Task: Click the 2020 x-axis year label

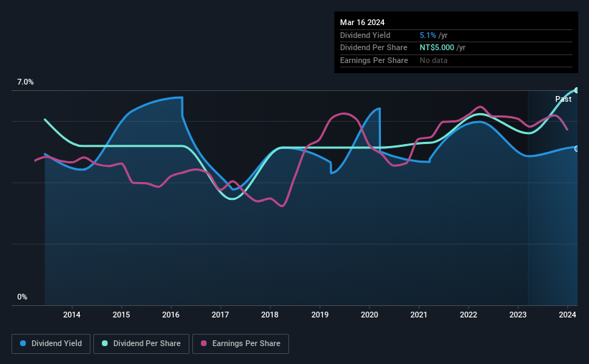Action: [x=369, y=315]
